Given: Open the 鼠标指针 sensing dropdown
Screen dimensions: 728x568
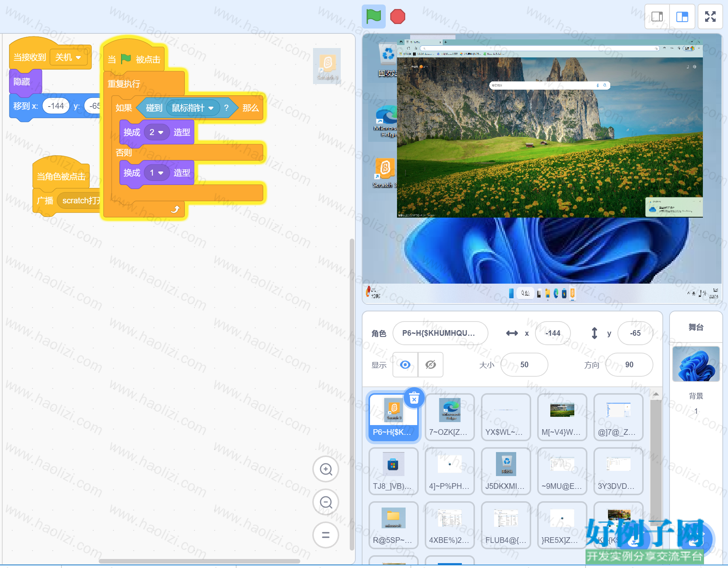Looking at the screenshot, I should point(193,108).
